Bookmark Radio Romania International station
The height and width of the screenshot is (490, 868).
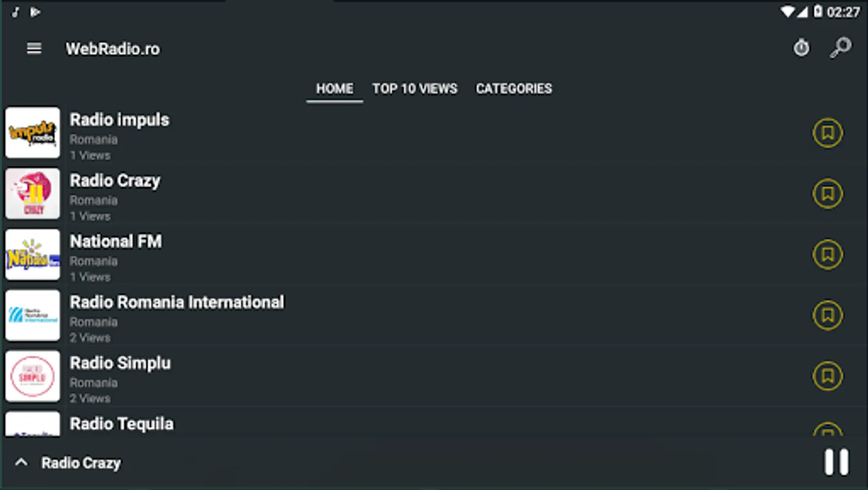tap(828, 315)
